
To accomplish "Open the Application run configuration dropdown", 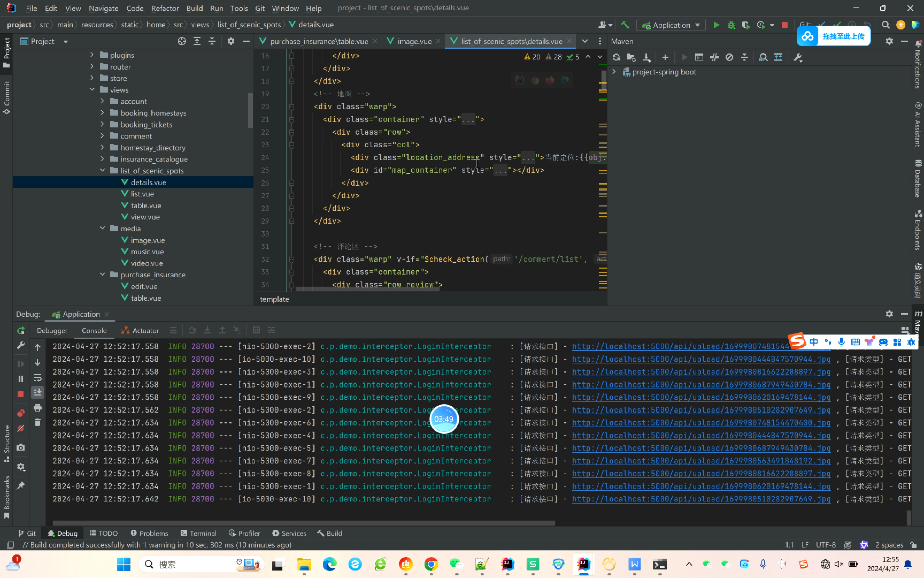I will click(671, 25).
